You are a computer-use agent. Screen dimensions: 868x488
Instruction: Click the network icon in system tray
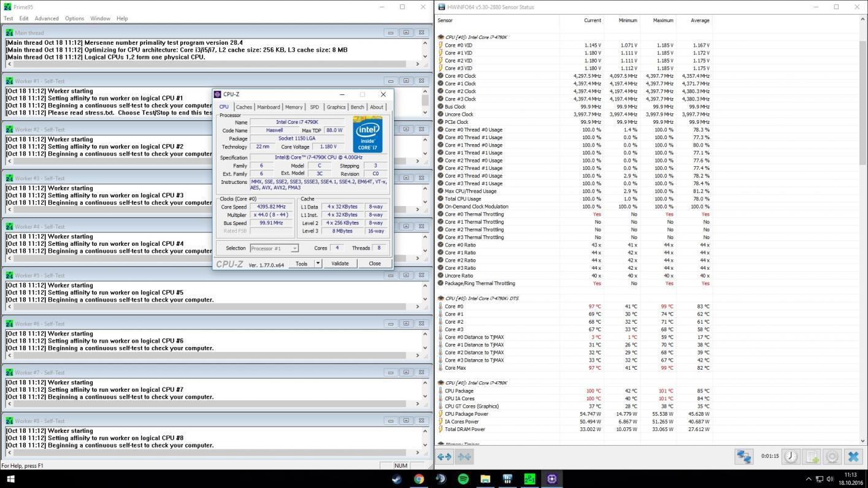819,479
